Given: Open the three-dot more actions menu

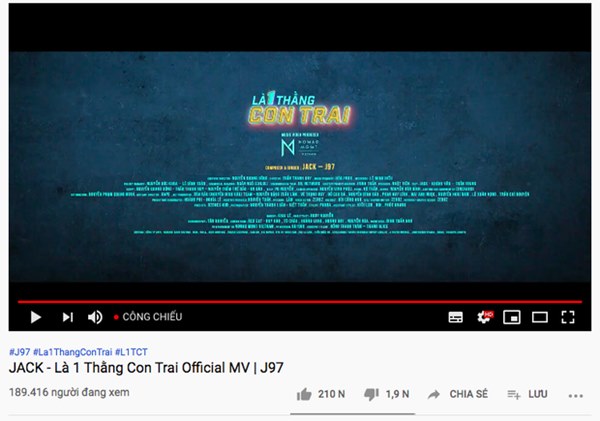Looking at the screenshot, I should (576, 396).
